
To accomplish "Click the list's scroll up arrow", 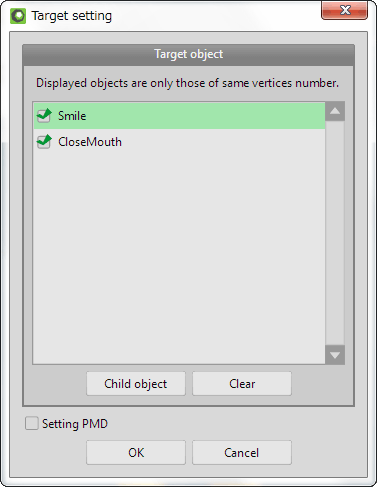I will tap(335, 111).
